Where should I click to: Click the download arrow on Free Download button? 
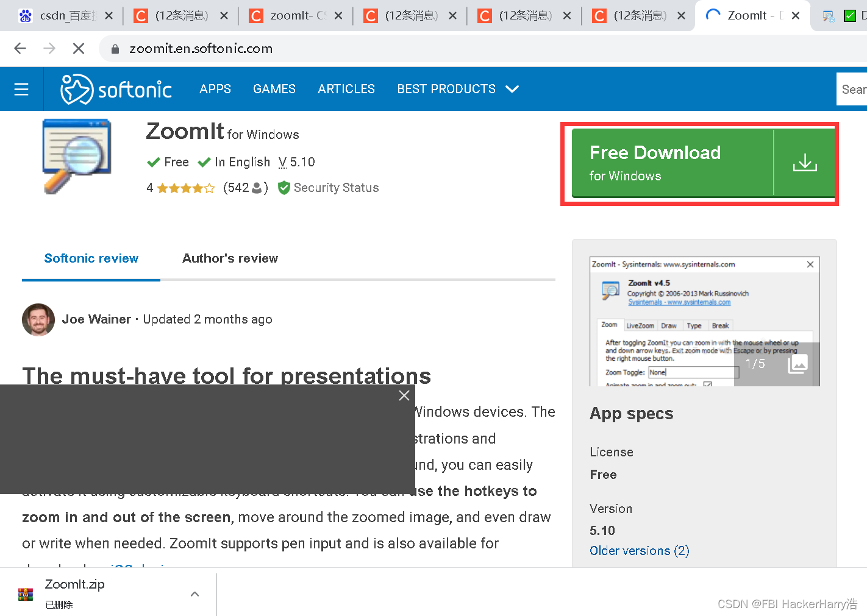click(805, 163)
